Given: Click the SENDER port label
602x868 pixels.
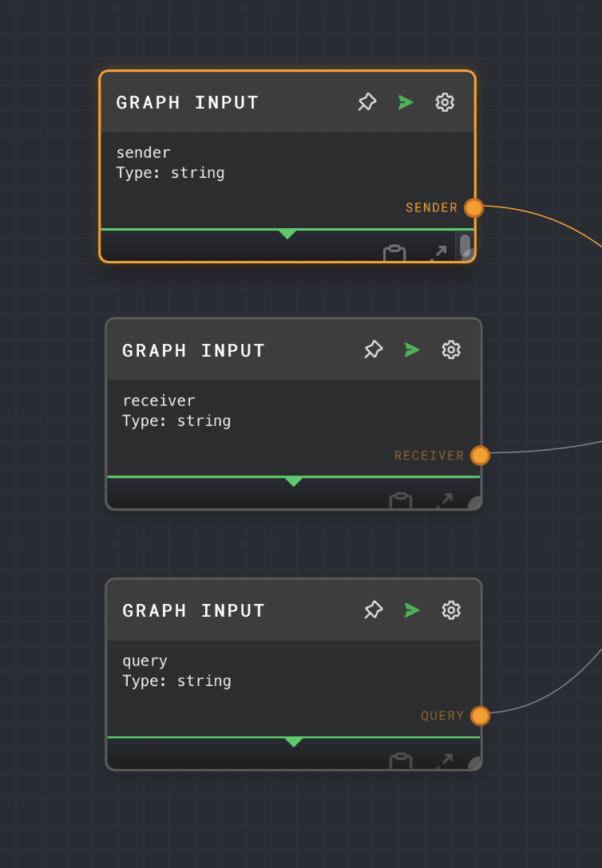Looking at the screenshot, I should tap(432, 207).
